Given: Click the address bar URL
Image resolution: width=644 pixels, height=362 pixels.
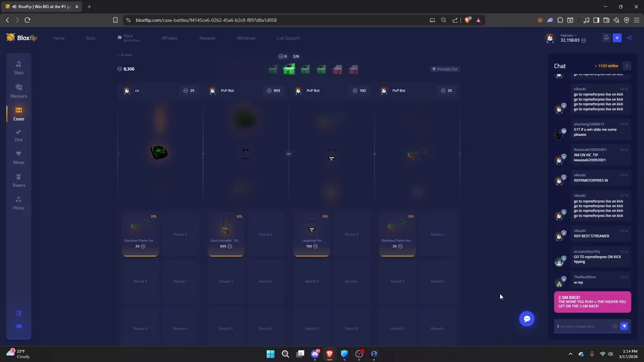Looking at the screenshot, I should pos(206,20).
